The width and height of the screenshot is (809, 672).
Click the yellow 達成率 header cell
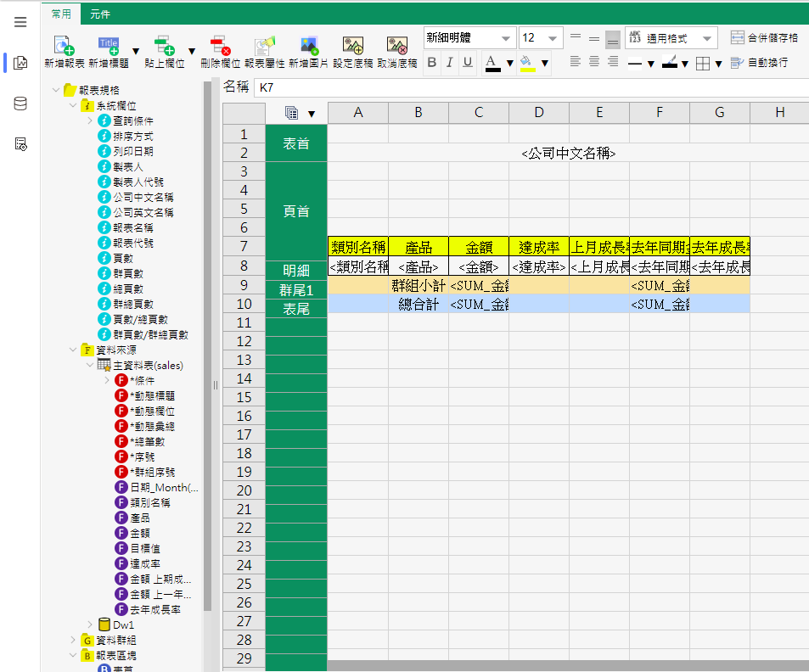(x=539, y=247)
